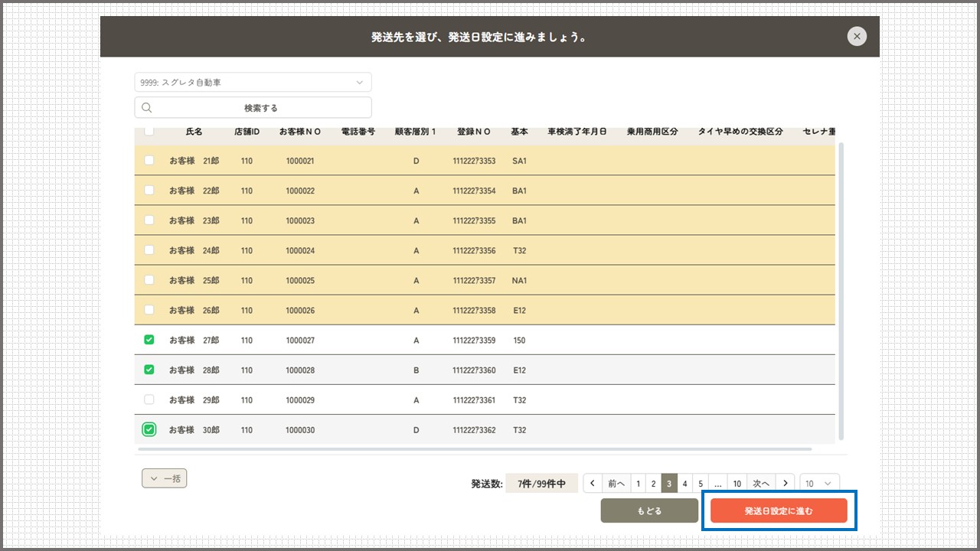The image size is (980, 551).
Task: Check the box for お客様 26郎
Action: pos(149,310)
